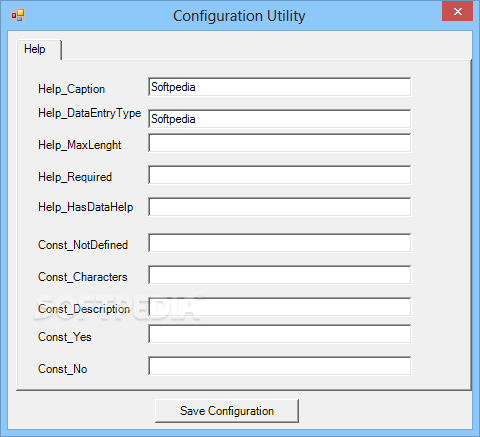Close the Configuration Utility window

point(457,11)
